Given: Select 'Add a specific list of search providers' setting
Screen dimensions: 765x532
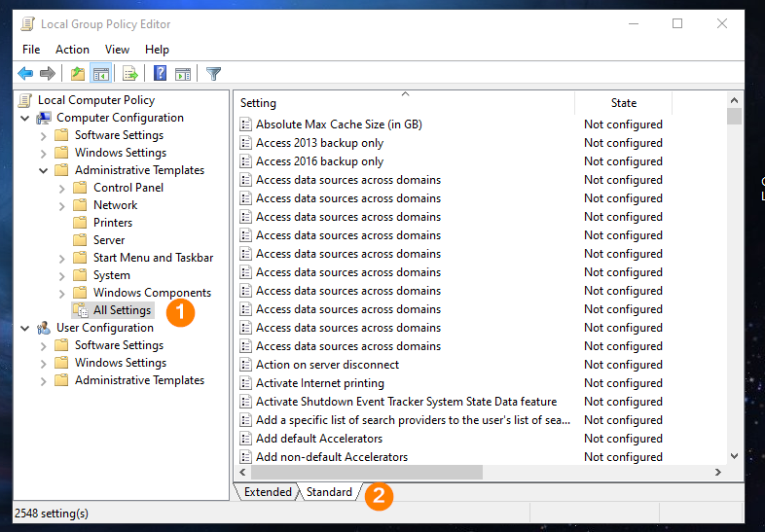Looking at the screenshot, I should tap(414, 420).
